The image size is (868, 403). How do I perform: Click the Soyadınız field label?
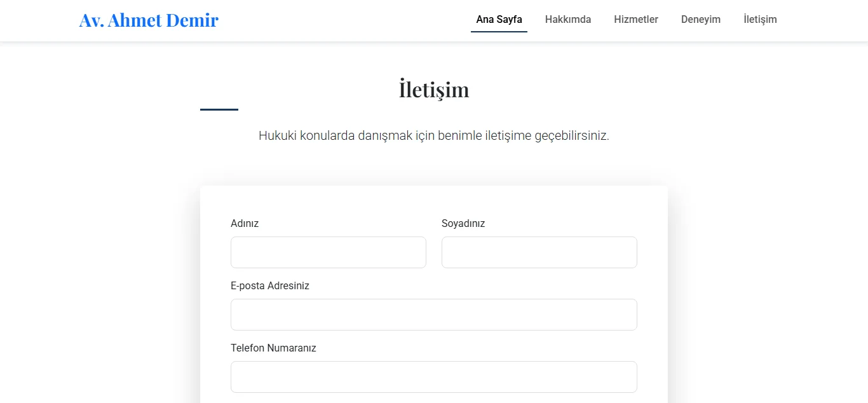[x=463, y=223]
